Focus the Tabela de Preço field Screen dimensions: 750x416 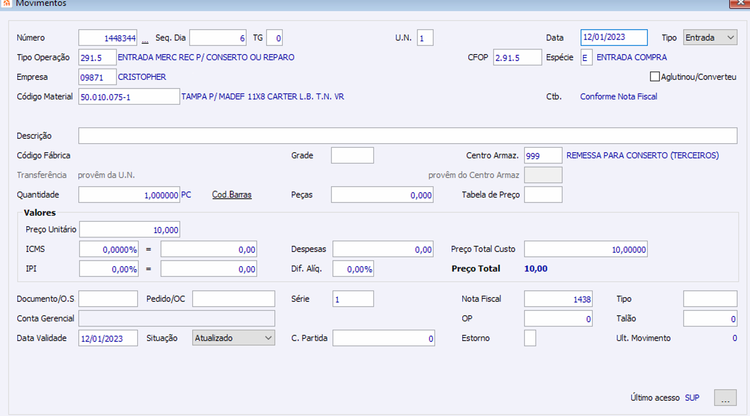click(543, 195)
